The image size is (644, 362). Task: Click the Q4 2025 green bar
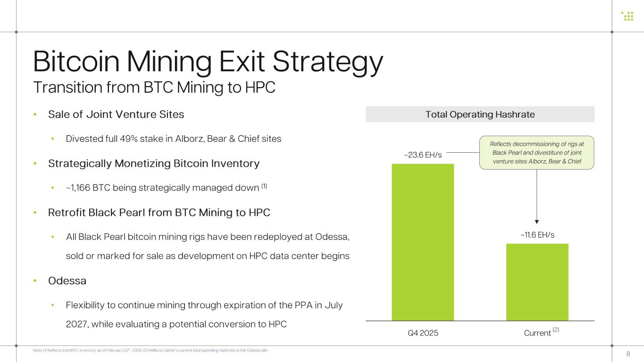(423, 242)
